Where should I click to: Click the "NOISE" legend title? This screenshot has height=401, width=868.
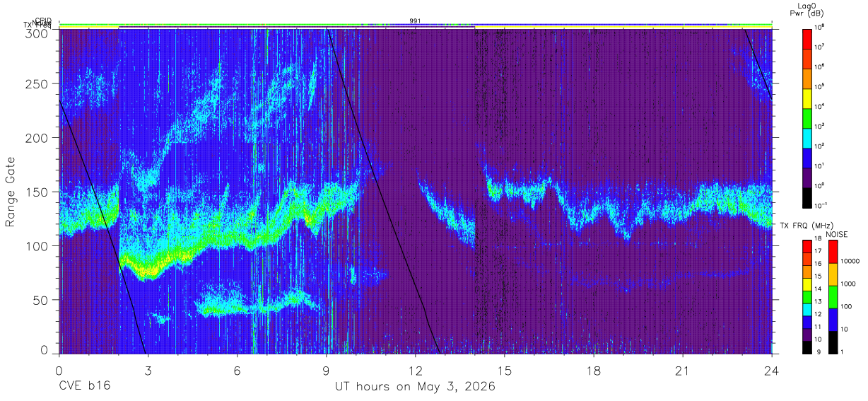pos(837,233)
